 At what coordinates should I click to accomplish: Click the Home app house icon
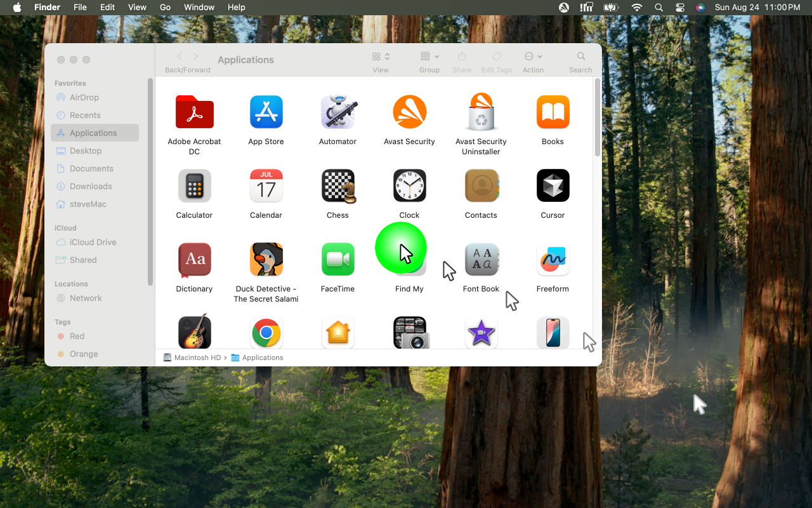337,333
